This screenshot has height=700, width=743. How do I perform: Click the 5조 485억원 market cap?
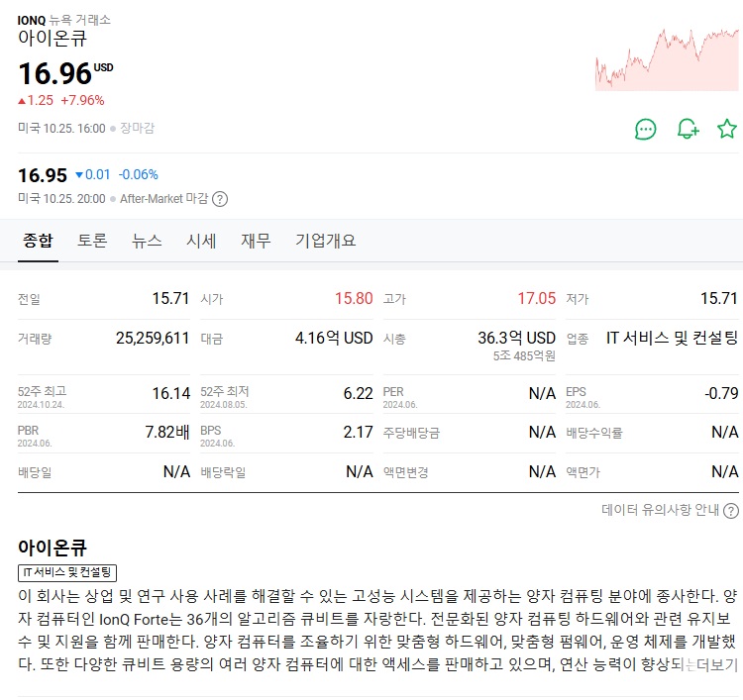point(524,356)
